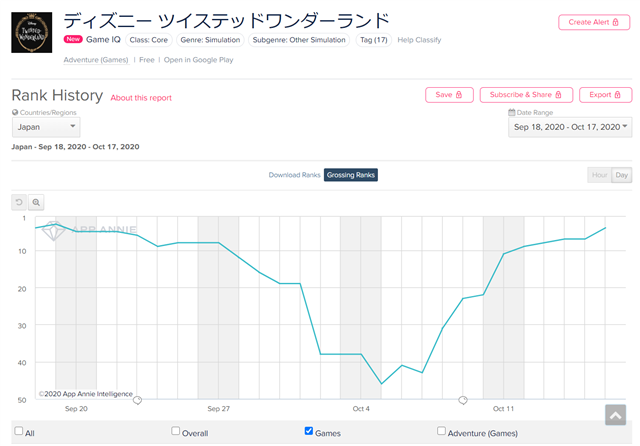Click the Save report button
The width and height of the screenshot is (640, 446).
449,95
